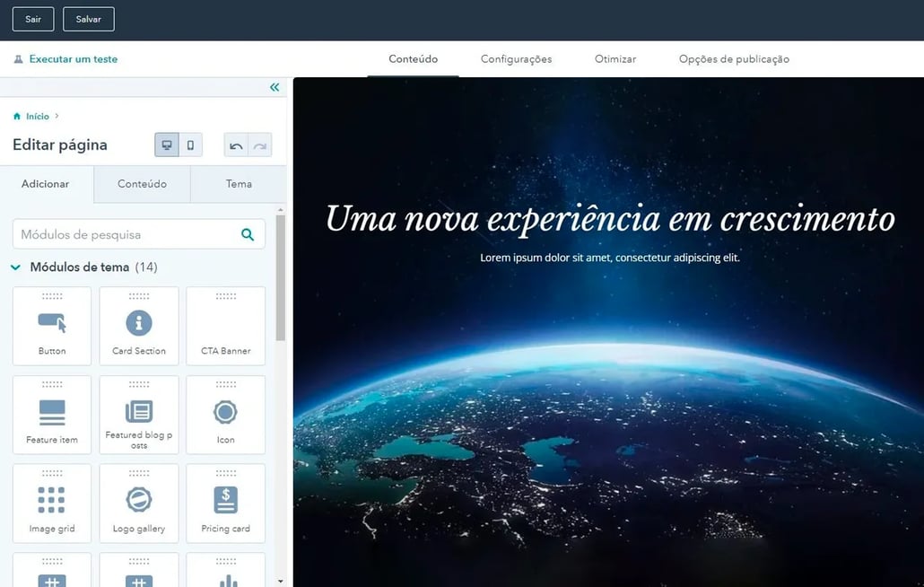Collapse the left editing panel
The height and width of the screenshot is (587, 924).
(275, 87)
